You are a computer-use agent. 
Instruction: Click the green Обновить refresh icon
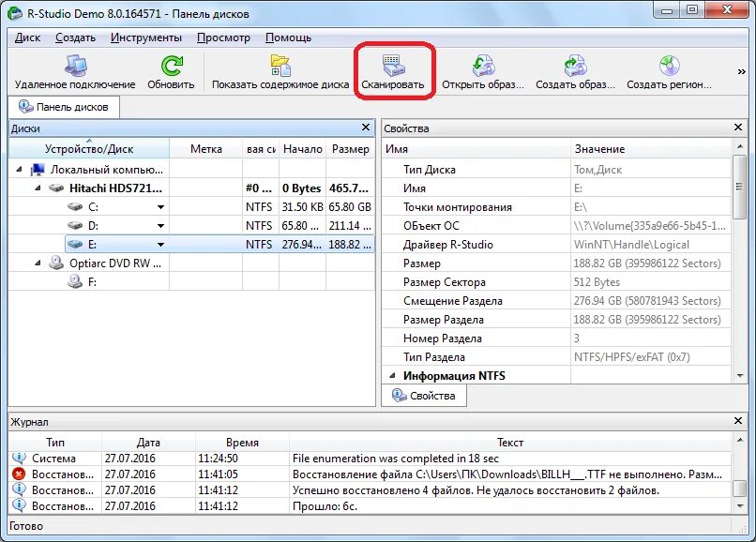tap(171, 66)
